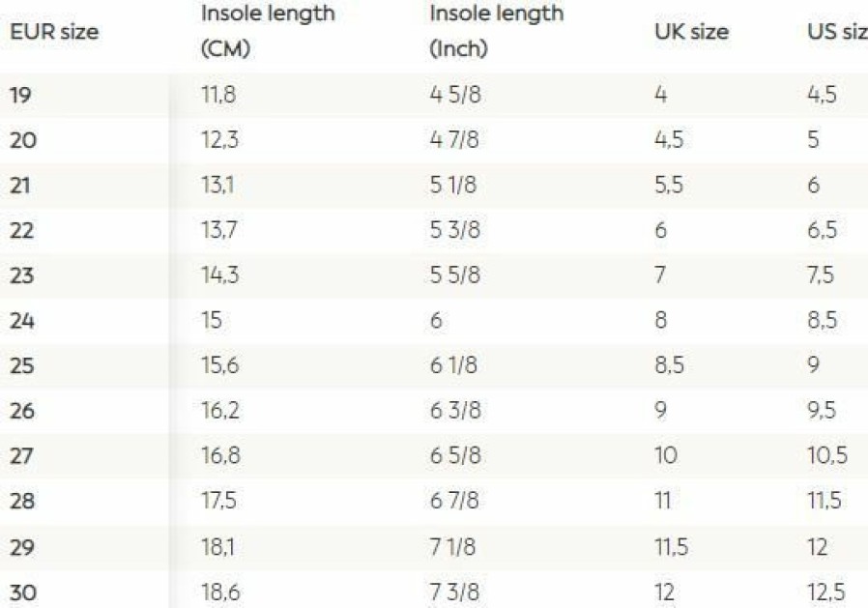Select EUR size 30 row label
868x608 pixels.
point(23,593)
